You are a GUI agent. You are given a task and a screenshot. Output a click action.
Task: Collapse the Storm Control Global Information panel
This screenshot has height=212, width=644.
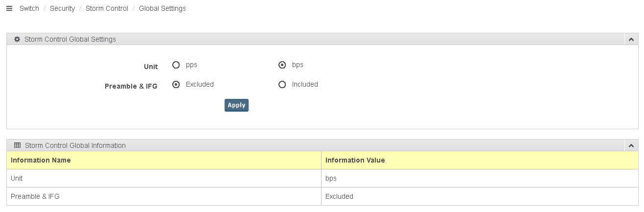pyautogui.click(x=631, y=145)
